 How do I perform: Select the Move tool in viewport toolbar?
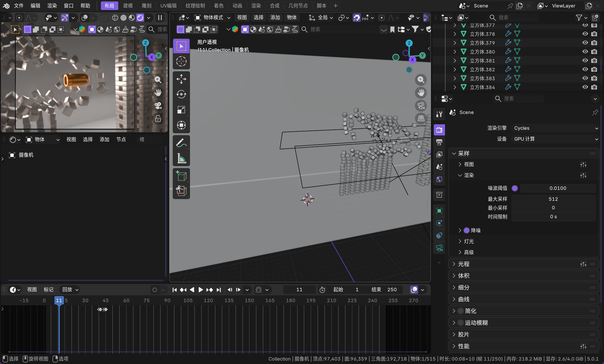pos(181,79)
